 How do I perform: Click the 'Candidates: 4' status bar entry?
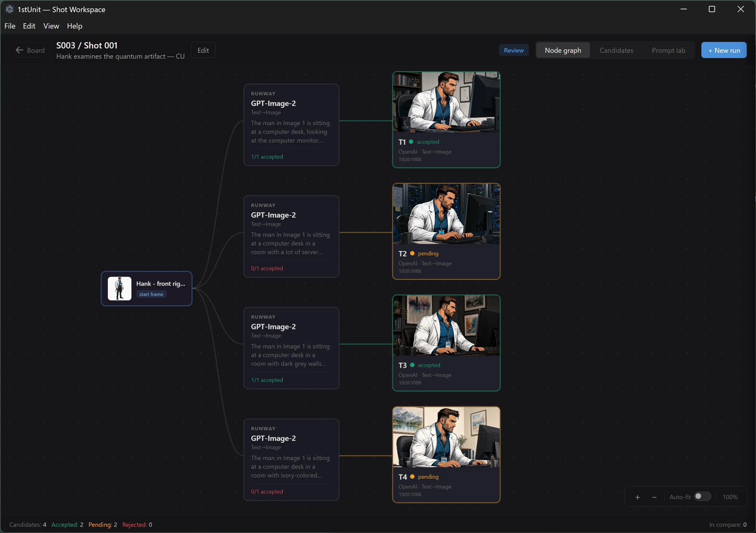pos(28,524)
